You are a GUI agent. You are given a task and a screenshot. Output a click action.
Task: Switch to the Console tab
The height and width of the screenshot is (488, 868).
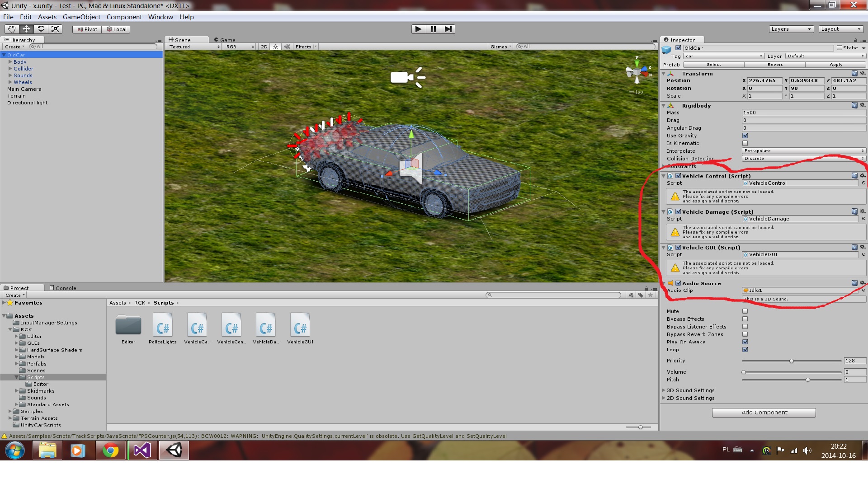pyautogui.click(x=63, y=288)
